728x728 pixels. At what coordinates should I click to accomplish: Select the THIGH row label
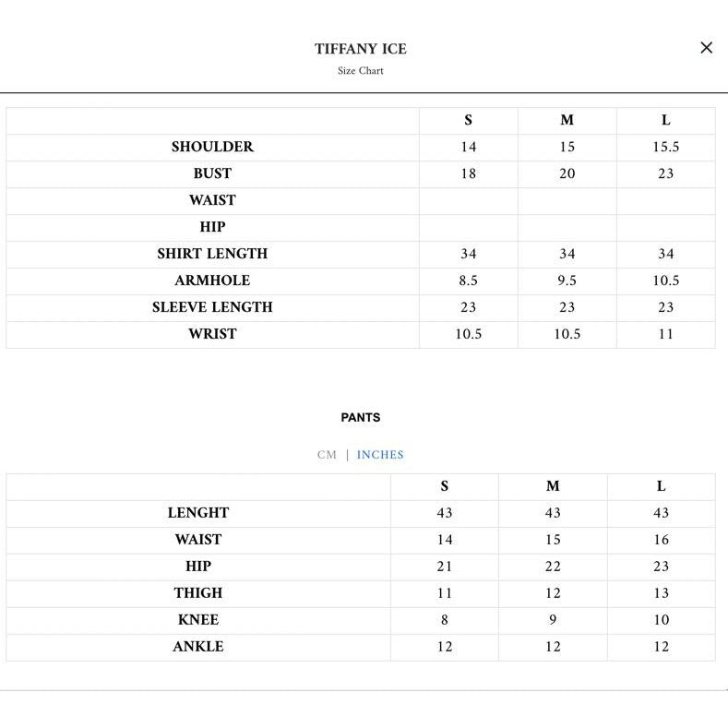click(x=198, y=593)
